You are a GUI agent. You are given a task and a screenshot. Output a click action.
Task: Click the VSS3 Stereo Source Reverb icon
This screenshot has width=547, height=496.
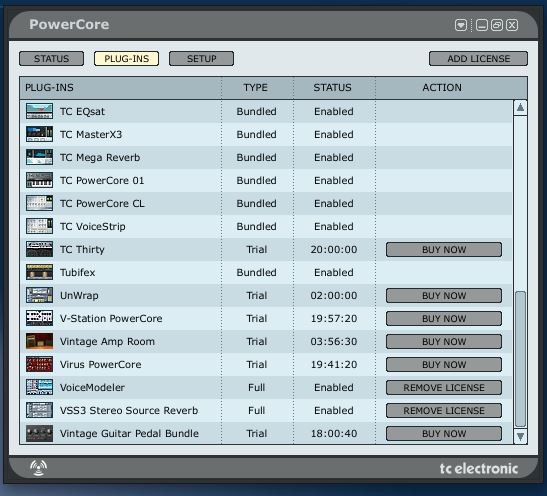[39, 410]
